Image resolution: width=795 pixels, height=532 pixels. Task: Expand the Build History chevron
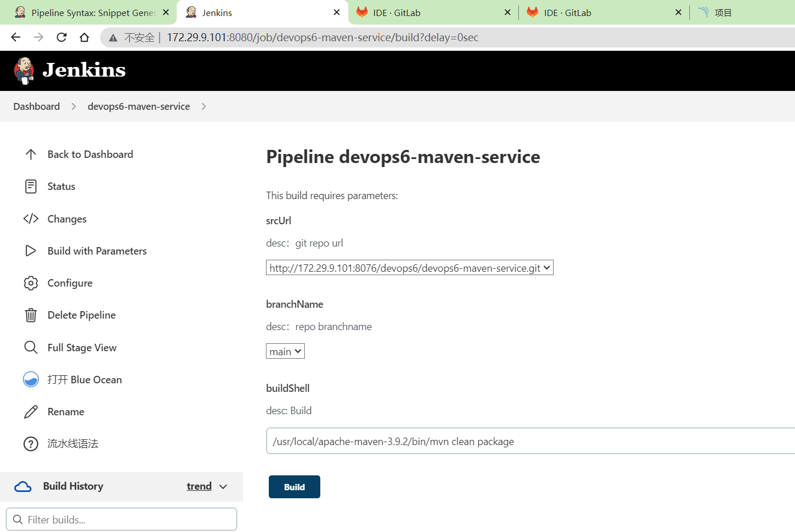coord(223,487)
